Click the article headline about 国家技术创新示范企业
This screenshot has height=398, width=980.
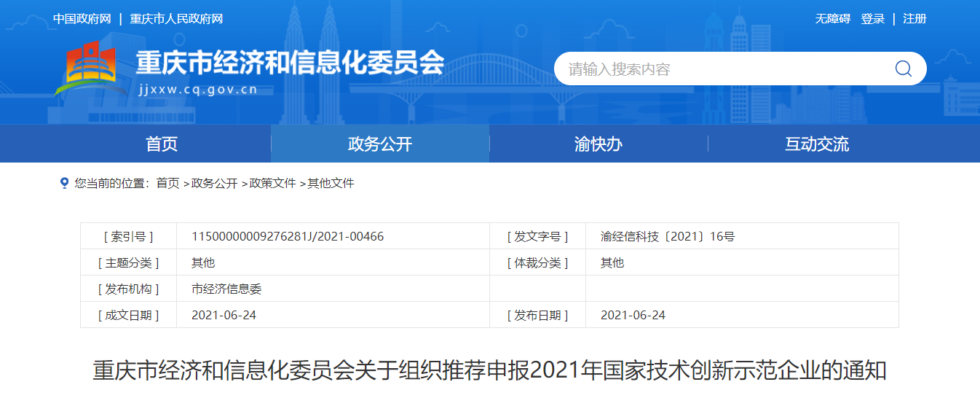tap(489, 370)
